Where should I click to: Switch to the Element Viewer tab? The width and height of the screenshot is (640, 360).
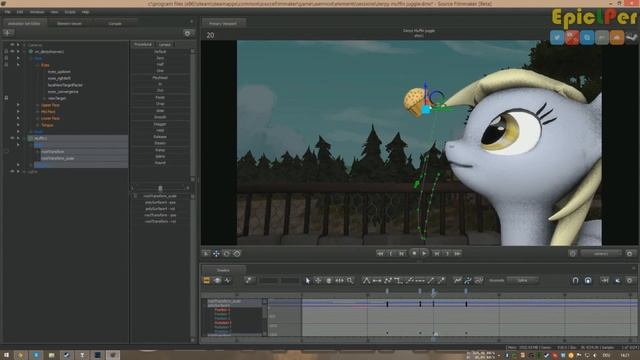tap(69, 24)
